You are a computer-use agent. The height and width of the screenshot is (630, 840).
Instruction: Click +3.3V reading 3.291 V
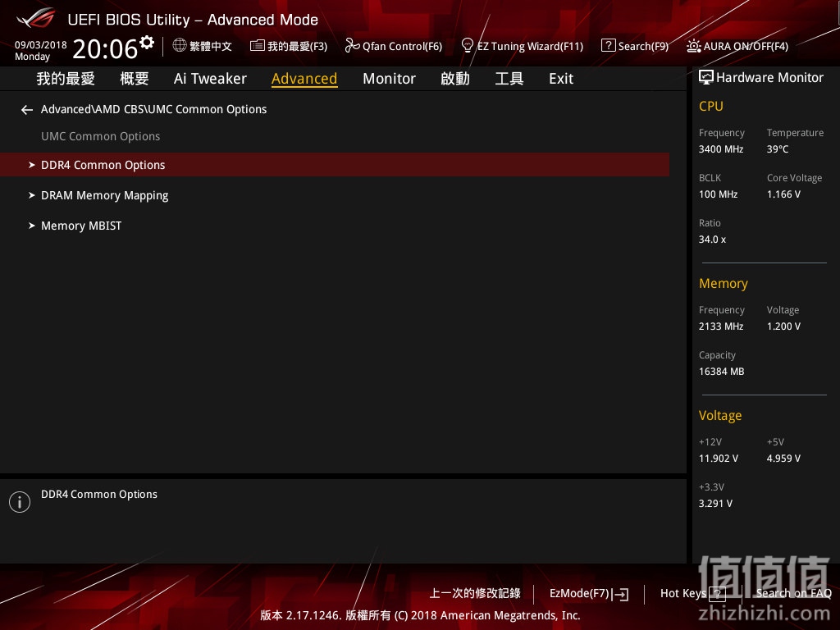click(x=715, y=504)
